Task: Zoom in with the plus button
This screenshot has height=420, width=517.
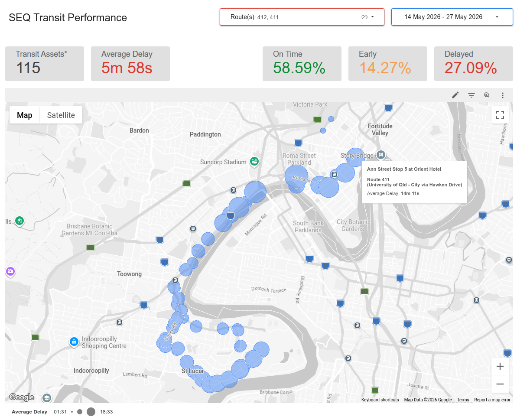Action: point(500,366)
